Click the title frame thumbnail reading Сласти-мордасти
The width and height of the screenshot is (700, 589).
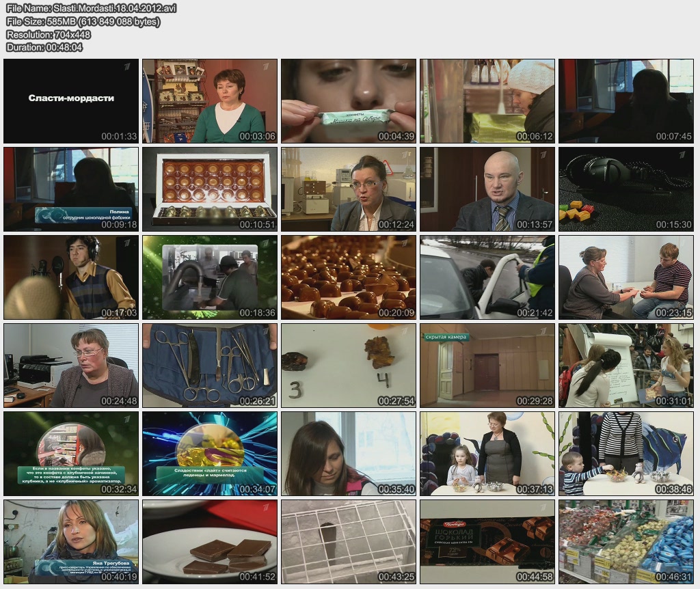71,100
